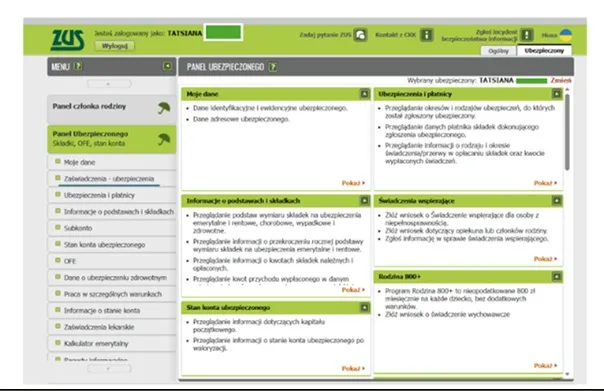Open Kalkulator emerytalny menu item
Viewport: 604px width, 391px height.
[112, 343]
